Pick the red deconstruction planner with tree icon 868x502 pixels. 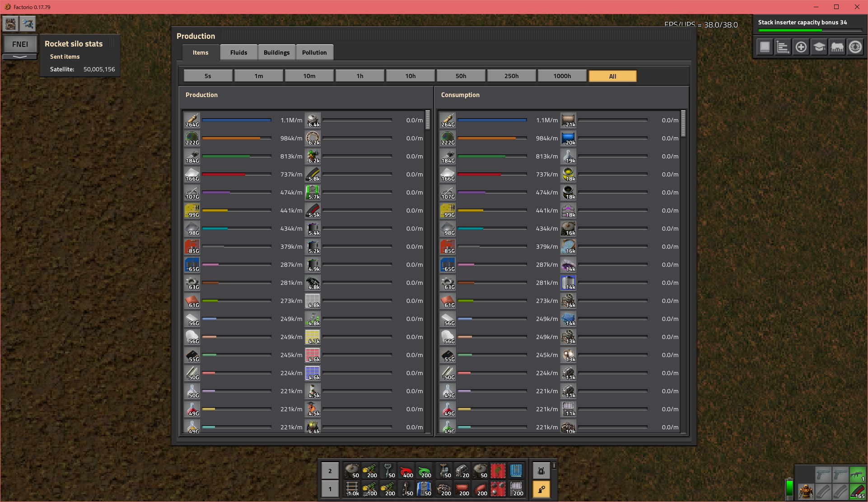[498, 471]
